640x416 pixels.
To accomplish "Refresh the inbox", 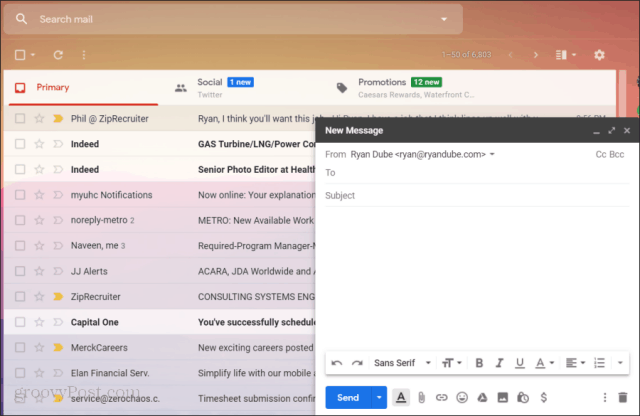I will click(58, 55).
